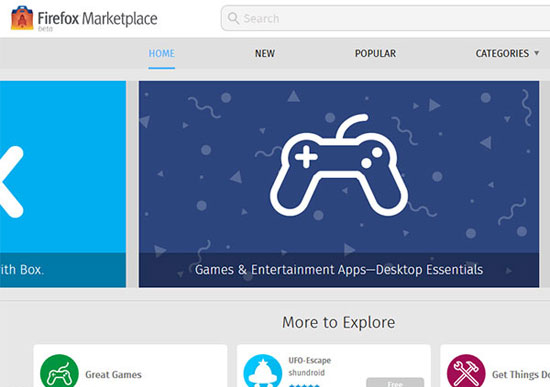Image resolution: width=550 pixels, height=387 pixels.
Task: Open the Great Games green controller icon
Action: click(x=59, y=371)
